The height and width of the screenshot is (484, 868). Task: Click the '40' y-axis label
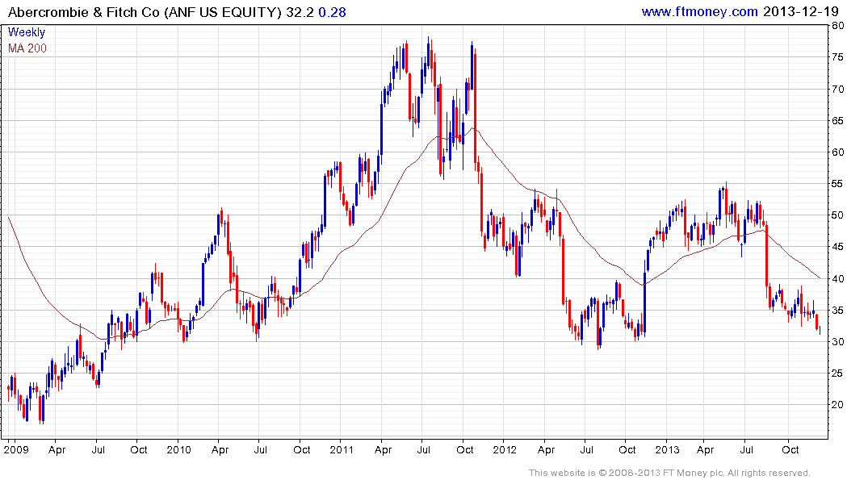tap(837, 279)
